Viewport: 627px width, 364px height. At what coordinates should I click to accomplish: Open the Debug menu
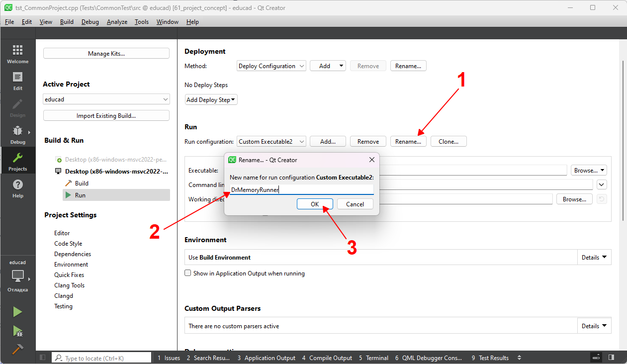pos(90,21)
